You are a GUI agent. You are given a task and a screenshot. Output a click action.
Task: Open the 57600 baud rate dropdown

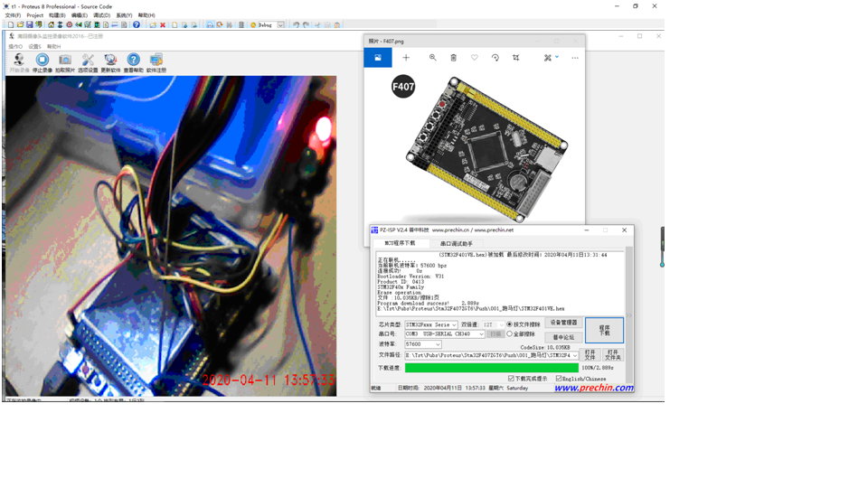point(438,344)
